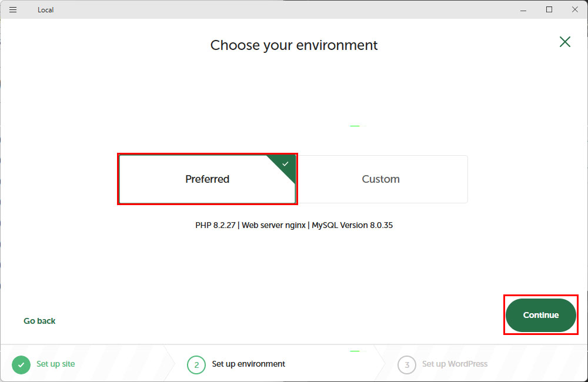Select the Preferred environment option

tap(207, 179)
